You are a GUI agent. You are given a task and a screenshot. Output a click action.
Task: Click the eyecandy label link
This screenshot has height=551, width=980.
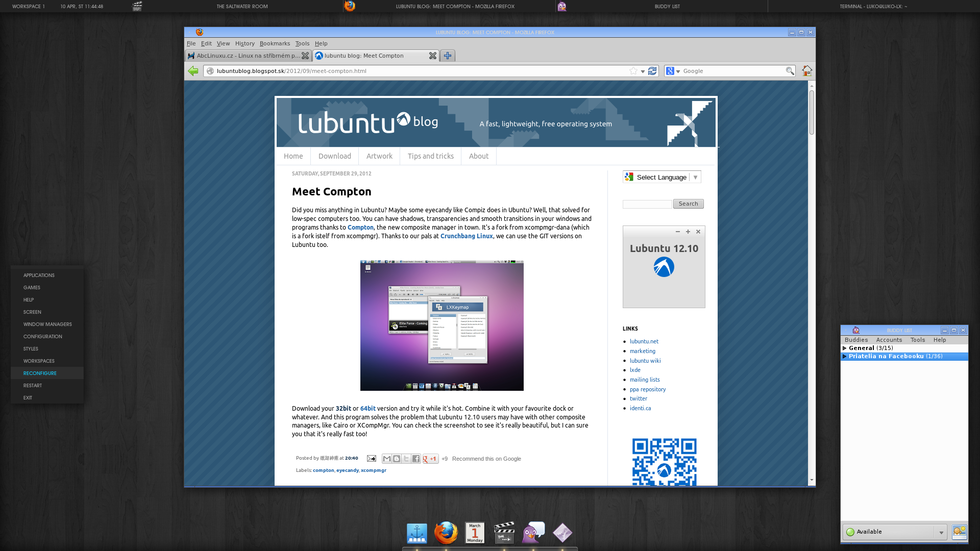pos(348,470)
